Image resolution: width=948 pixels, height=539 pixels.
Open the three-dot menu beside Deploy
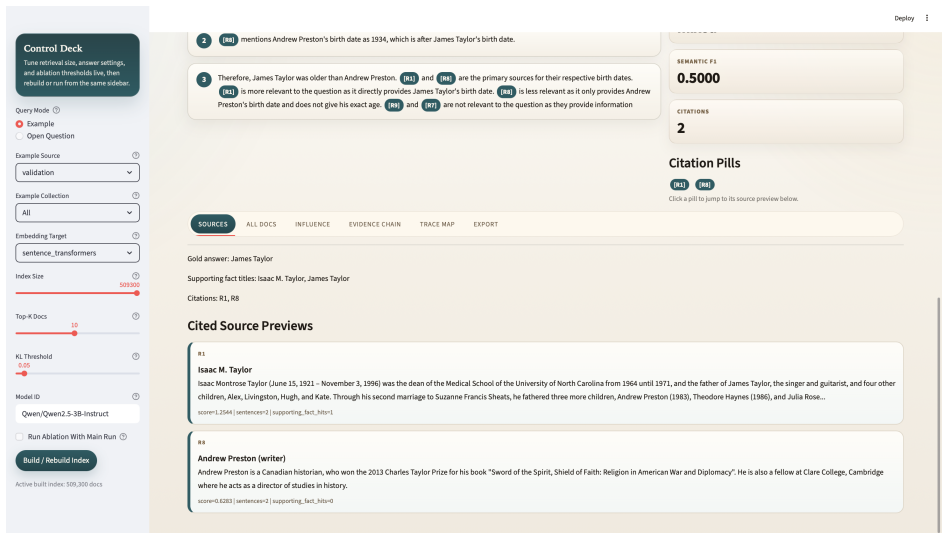(927, 18)
